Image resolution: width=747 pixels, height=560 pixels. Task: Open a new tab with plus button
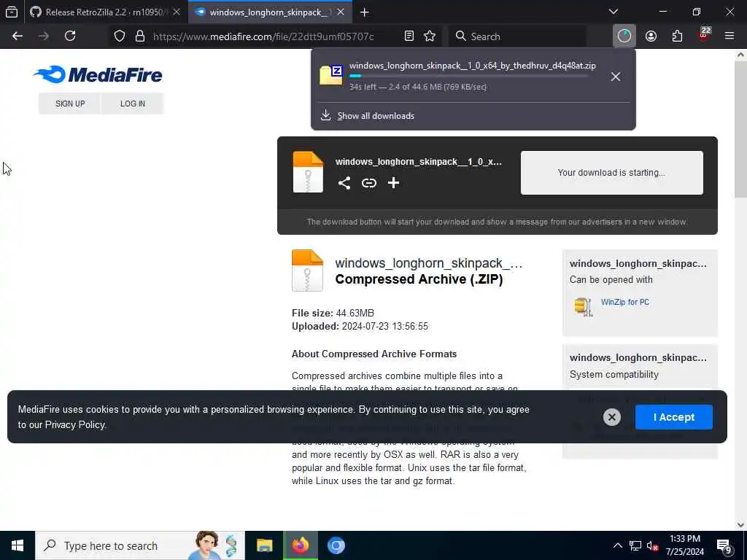(365, 12)
